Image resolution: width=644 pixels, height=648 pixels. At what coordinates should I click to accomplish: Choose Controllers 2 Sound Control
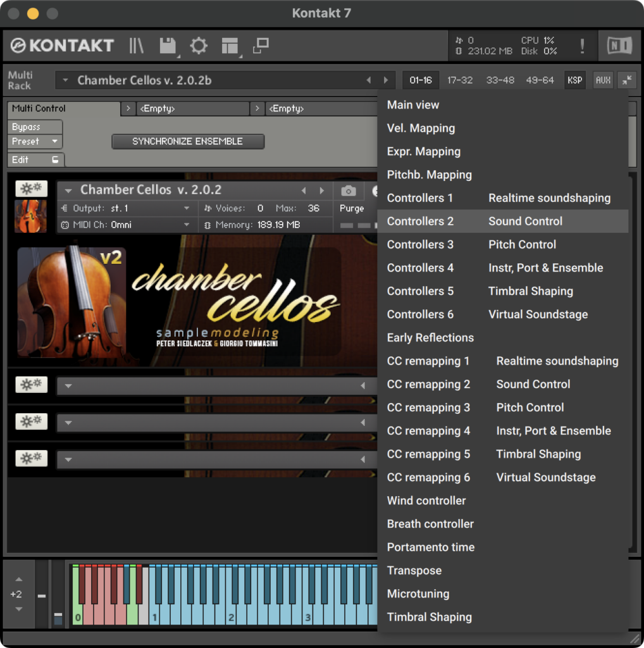(x=503, y=221)
